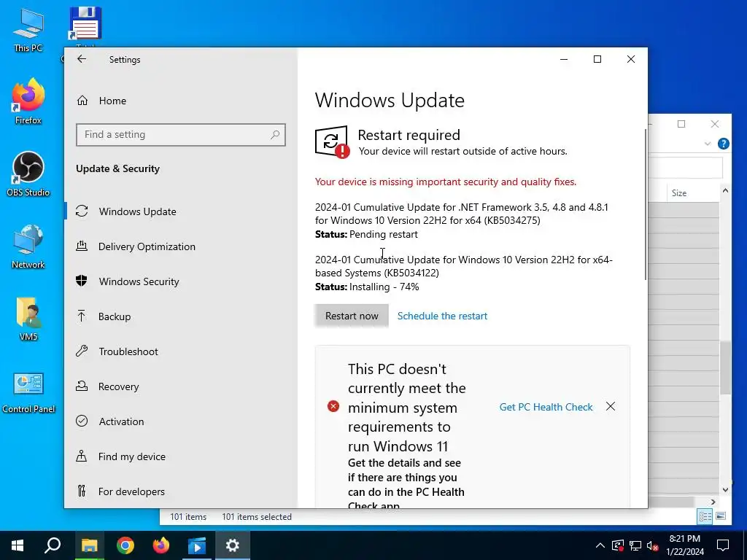The image size is (747, 560).
Task: Go back using the Settings back arrow
Action: pos(82,59)
